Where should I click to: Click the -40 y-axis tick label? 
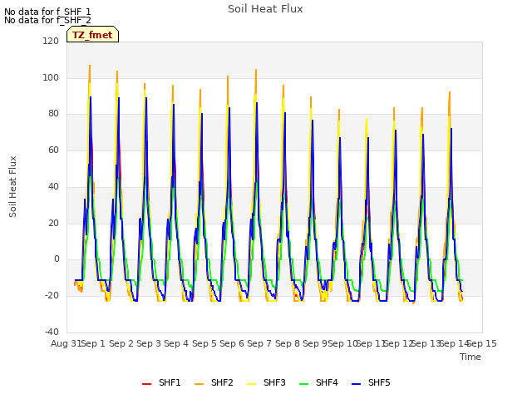pyautogui.click(x=52, y=332)
